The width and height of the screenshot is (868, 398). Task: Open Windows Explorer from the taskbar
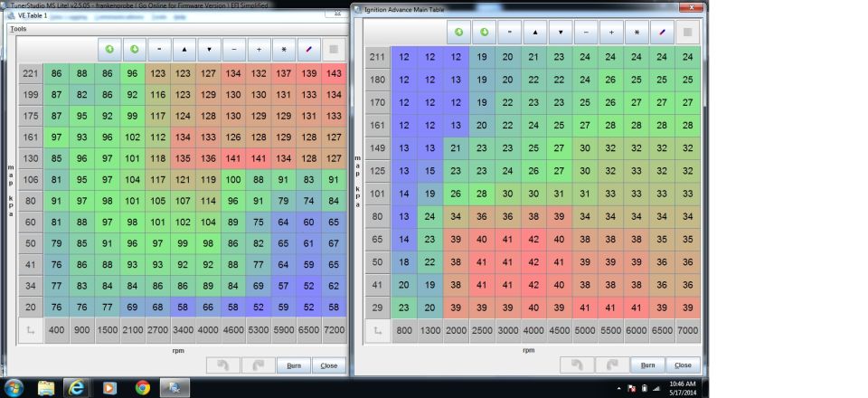click(46, 387)
